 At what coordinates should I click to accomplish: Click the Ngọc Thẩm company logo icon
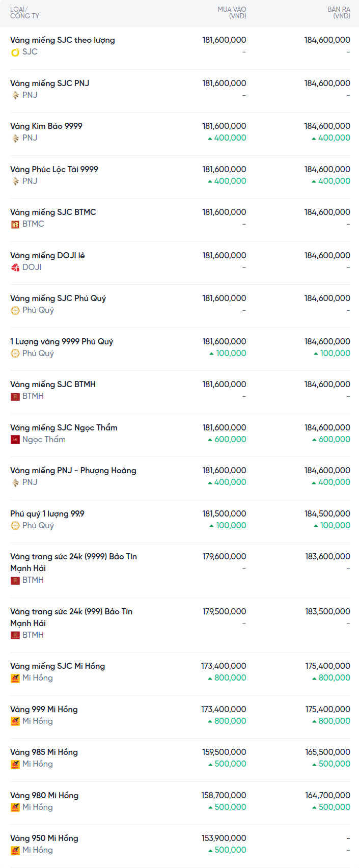15,440
